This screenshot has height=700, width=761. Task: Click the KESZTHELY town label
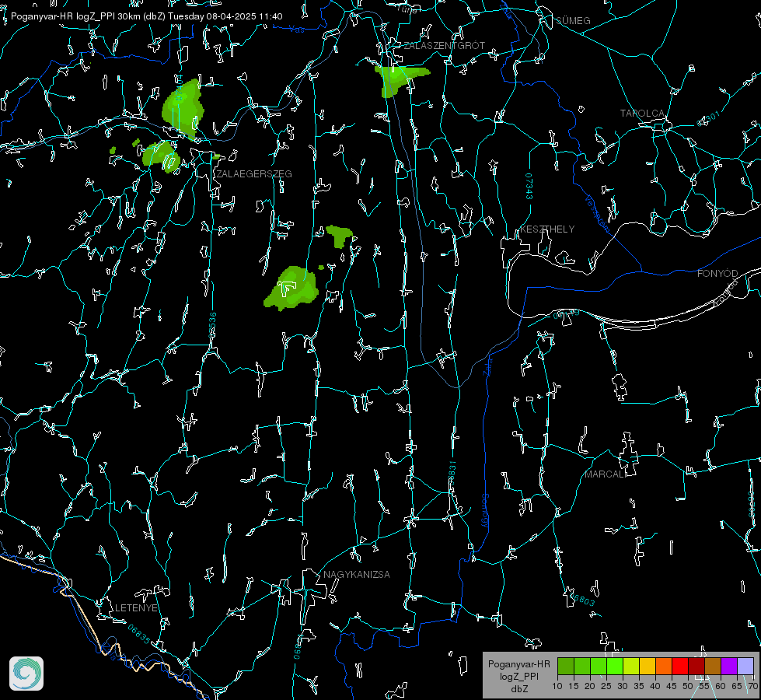pos(547,229)
